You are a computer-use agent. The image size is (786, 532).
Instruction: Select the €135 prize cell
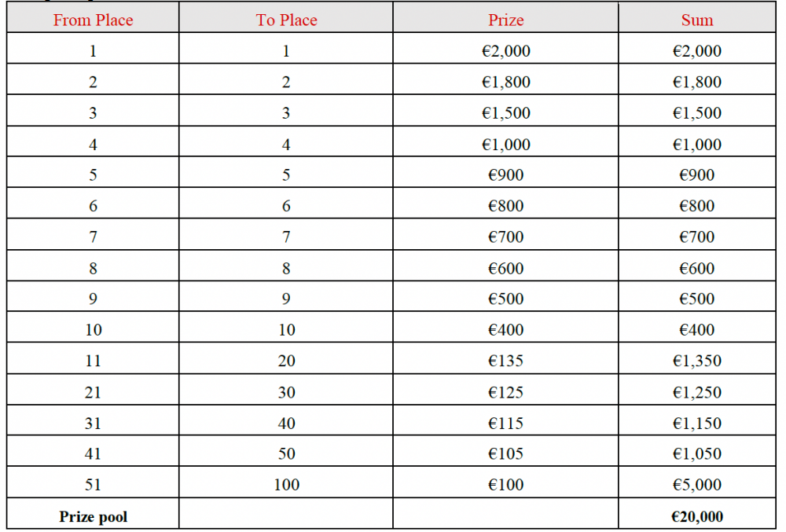tap(505, 361)
